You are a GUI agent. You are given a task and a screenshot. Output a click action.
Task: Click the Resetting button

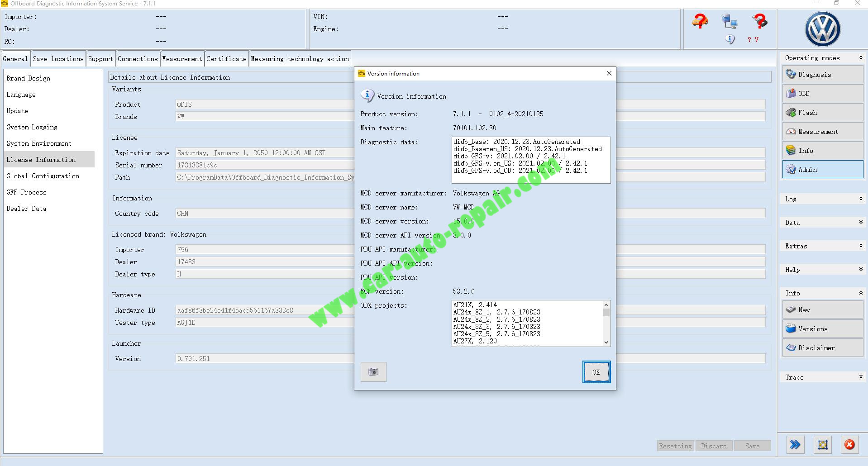[x=675, y=446]
